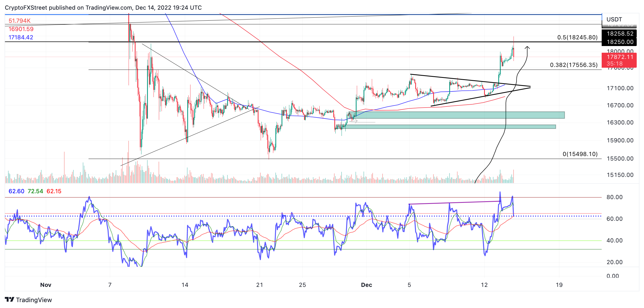
Task: Click the 7 date axis label
Action: coord(110,285)
